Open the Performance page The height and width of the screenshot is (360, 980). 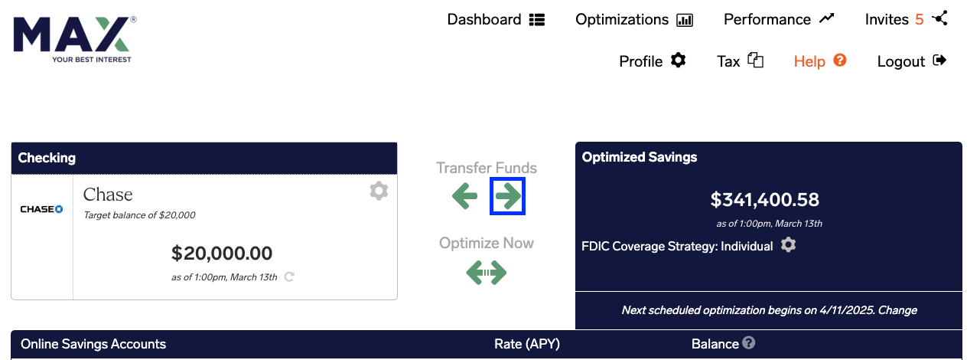coord(779,19)
